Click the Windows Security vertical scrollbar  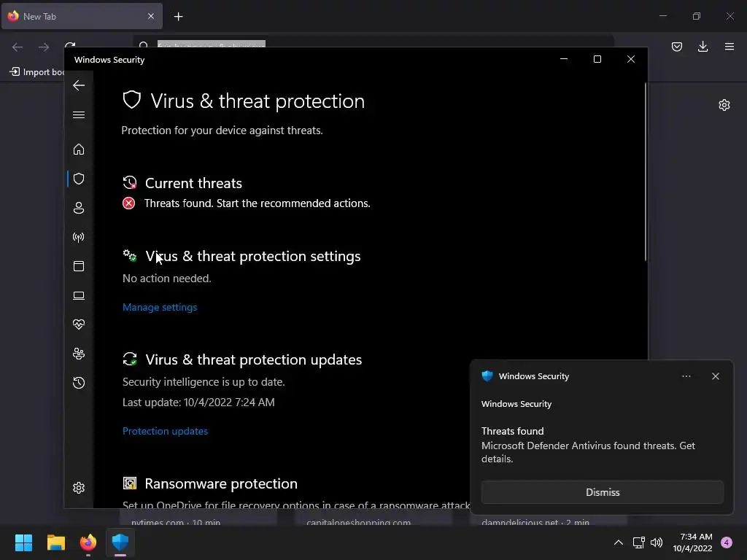[x=646, y=171]
